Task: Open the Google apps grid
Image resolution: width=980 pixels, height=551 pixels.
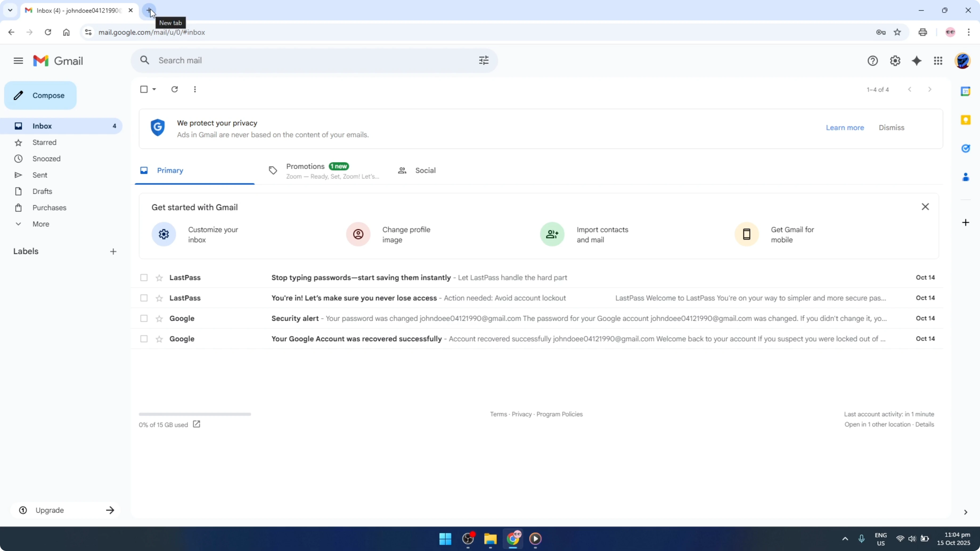Action: 938,61
